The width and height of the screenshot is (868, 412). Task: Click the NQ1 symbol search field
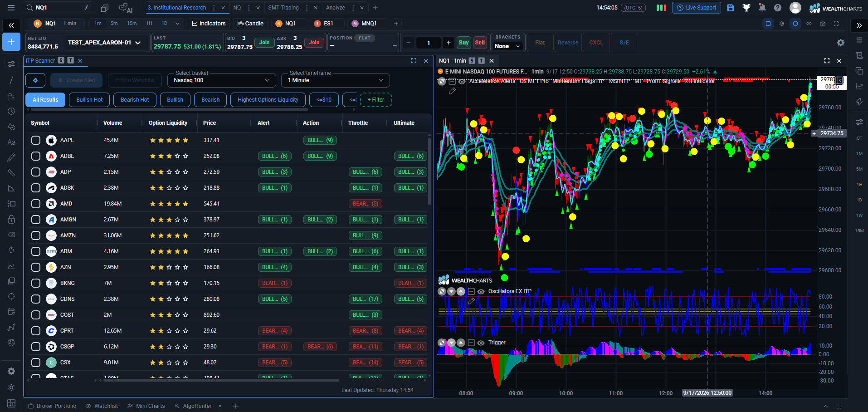[58, 8]
